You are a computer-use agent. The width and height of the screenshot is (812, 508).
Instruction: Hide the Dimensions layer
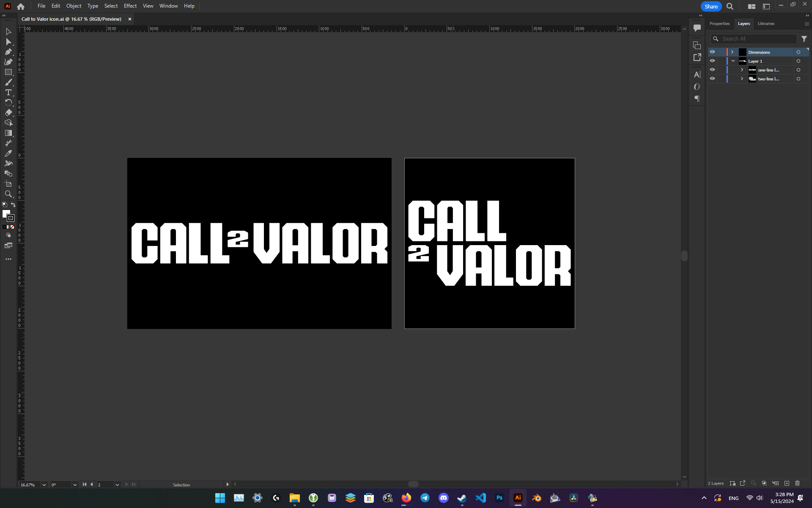(712, 52)
